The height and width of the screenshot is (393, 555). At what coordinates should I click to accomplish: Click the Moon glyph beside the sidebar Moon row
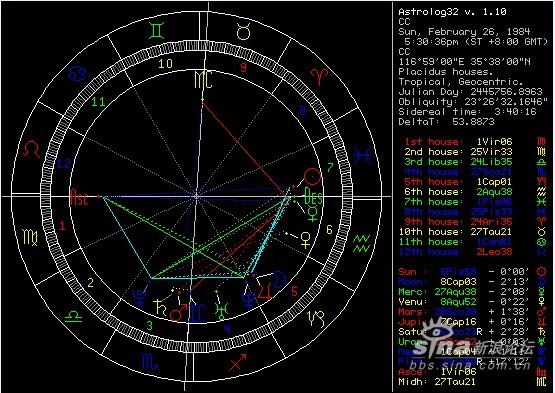[542, 282]
